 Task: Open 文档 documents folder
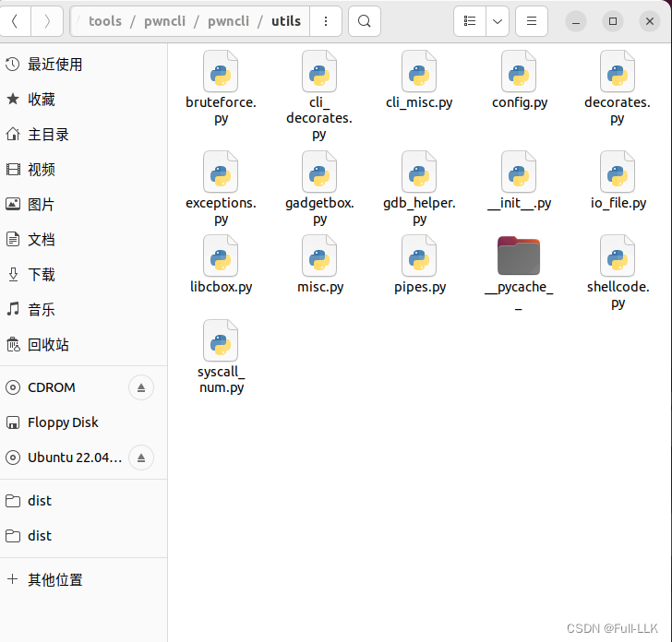[84, 240]
